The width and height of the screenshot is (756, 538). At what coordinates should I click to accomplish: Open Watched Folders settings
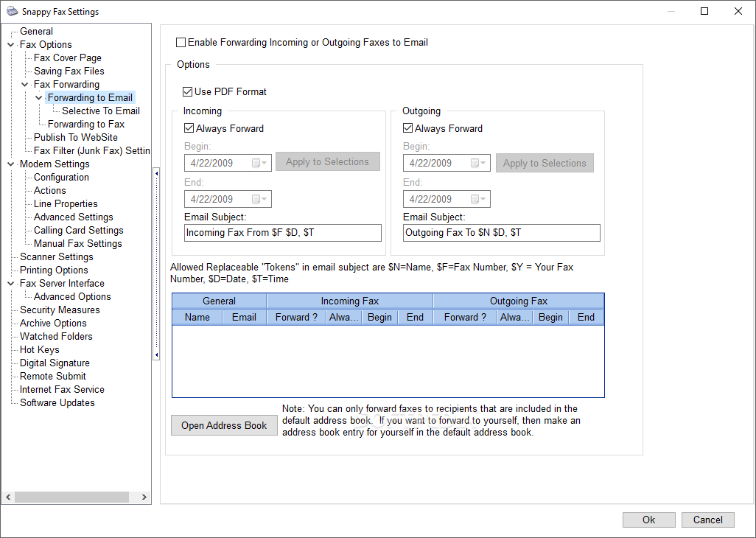pos(56,337)
